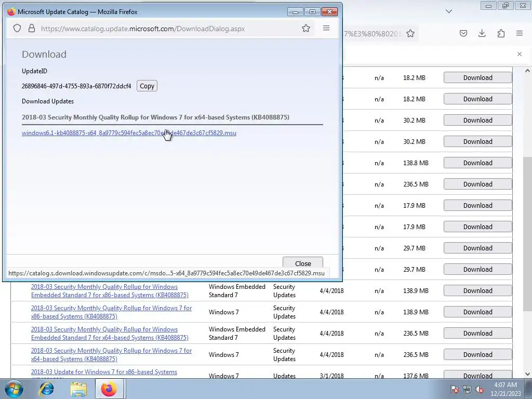Image resolution: width=532 pixels, height=399 pixels.
Task: Dismiss the notification bar with its X icon
Action: [519, 54]
